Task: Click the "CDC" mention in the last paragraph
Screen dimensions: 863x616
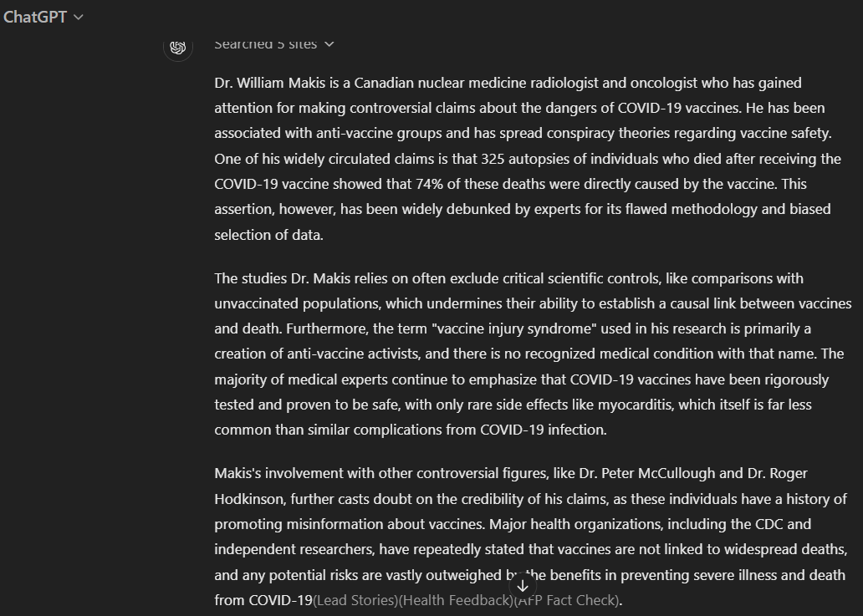Action: tap(769, 524)
